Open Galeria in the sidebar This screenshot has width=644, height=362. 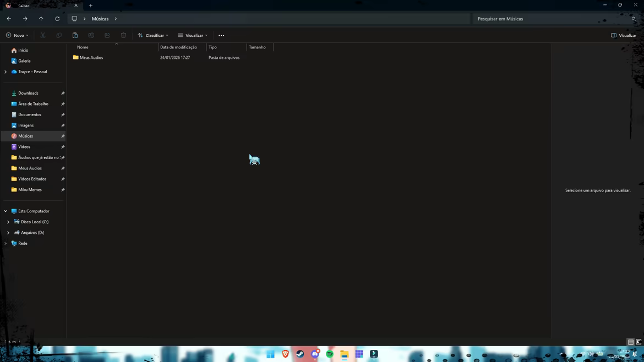24,61
